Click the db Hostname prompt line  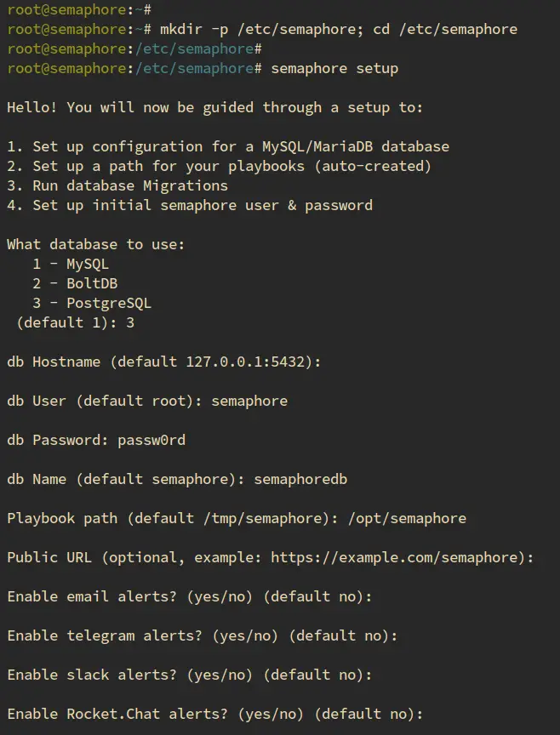pyautogui.click(x=164, y=362)
